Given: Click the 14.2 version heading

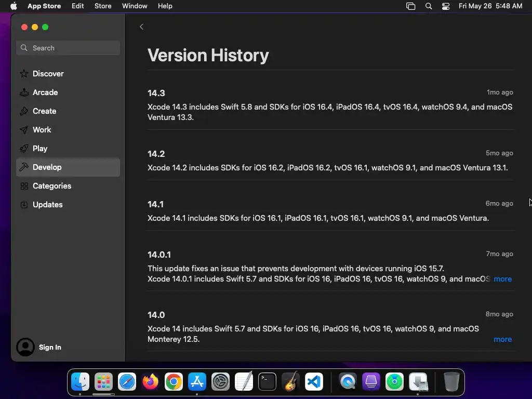Looking at the screenshot, I should 156,154.
